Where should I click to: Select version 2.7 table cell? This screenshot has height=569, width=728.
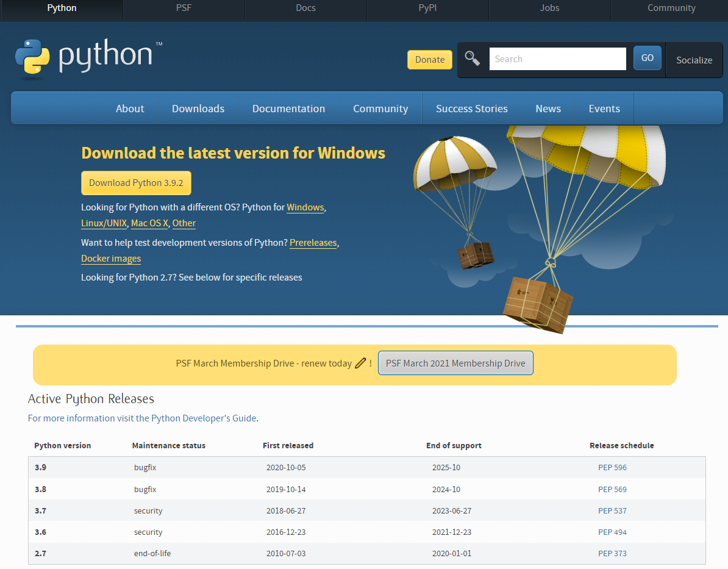point(40,553)
